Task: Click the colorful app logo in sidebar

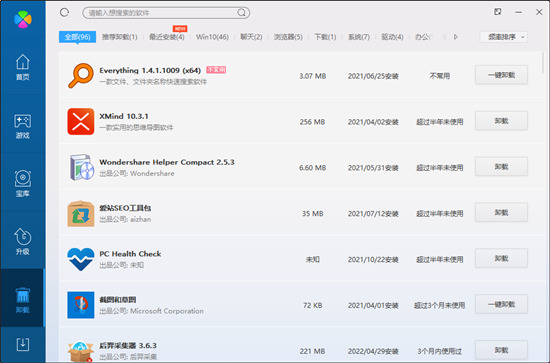Action: coord(23,19)
